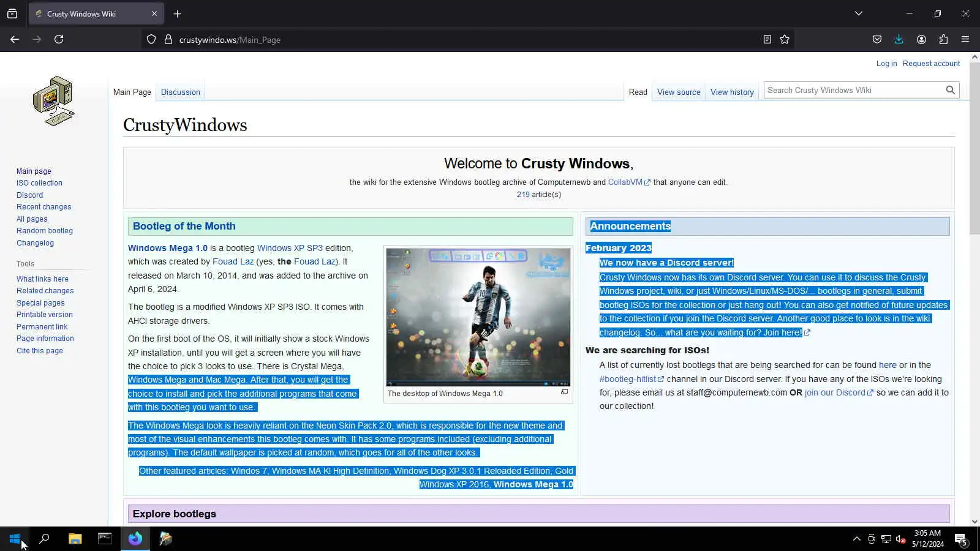This screenshot has height=551, width=980.
Task: List all tabs dropdown arrow
Action: [859, 13]
